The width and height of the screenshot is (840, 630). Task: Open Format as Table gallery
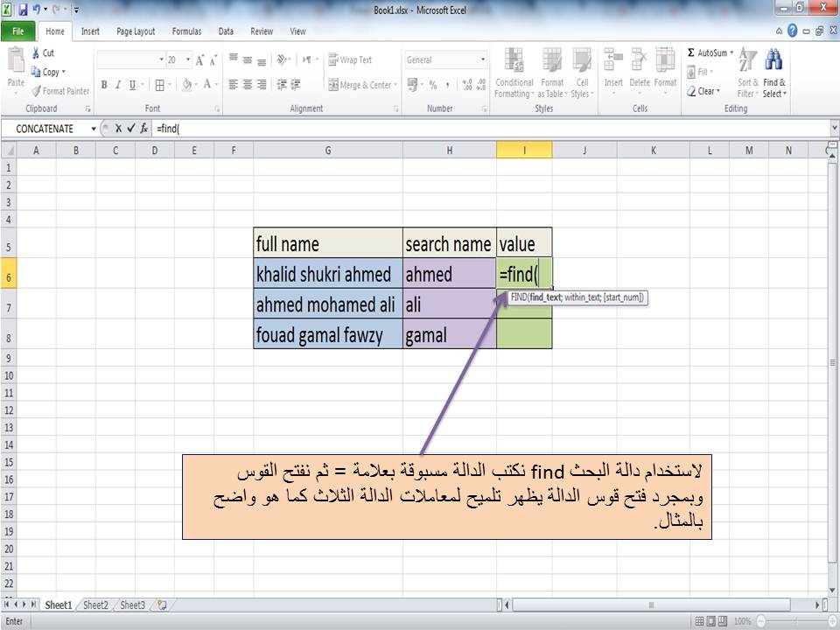pos(552,73)
